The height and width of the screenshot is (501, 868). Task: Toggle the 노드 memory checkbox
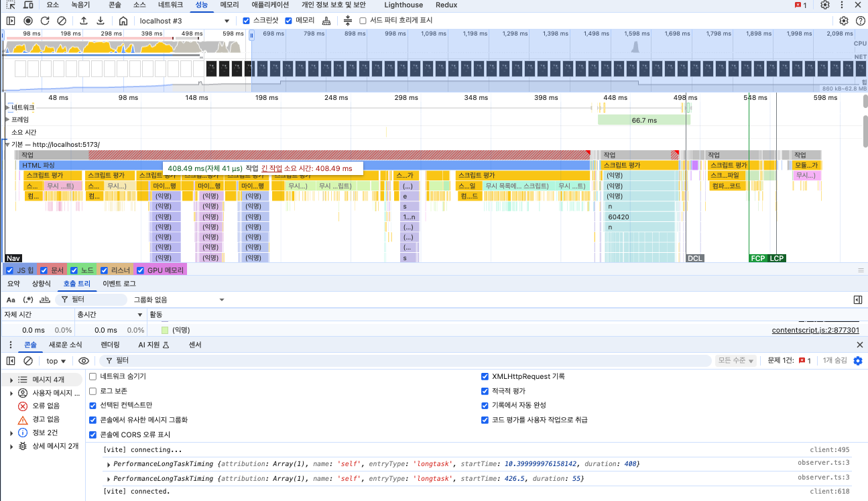tap(74, 270)
